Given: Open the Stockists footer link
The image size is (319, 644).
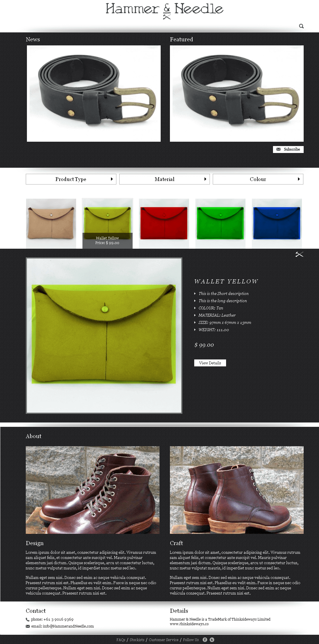Looking at the screenshot, I should tap(137, 640).
